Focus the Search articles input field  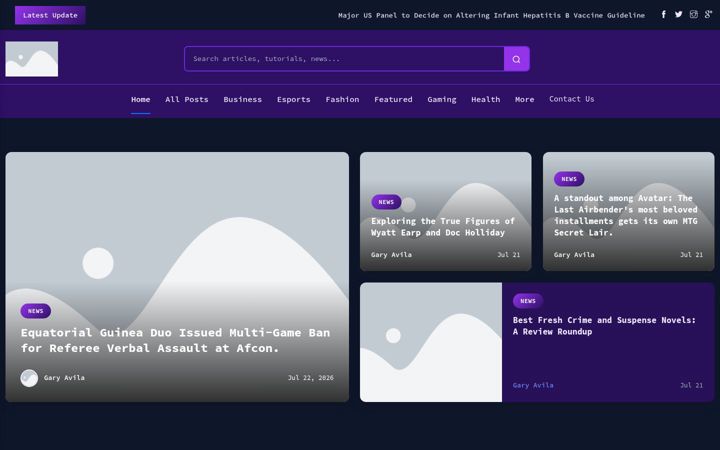[344, 59]
